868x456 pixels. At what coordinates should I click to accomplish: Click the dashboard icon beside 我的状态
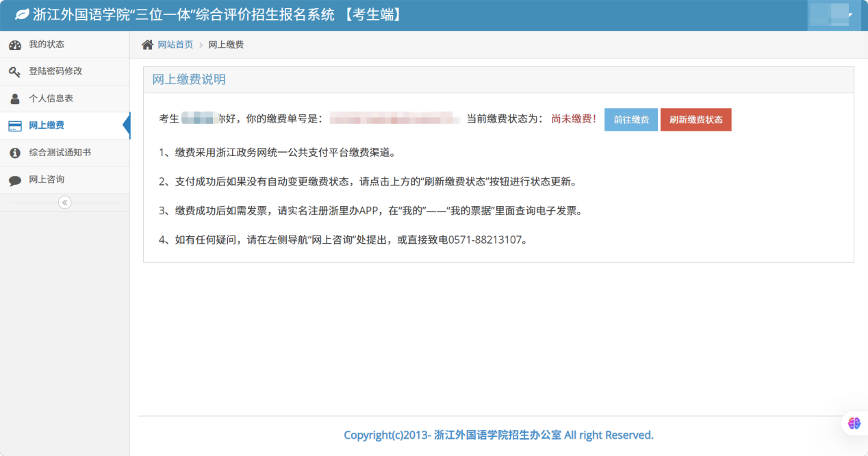coord(15,45)
